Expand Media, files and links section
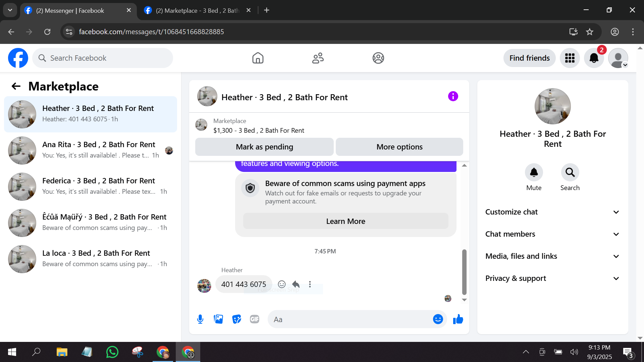 [x=552, y=256]
